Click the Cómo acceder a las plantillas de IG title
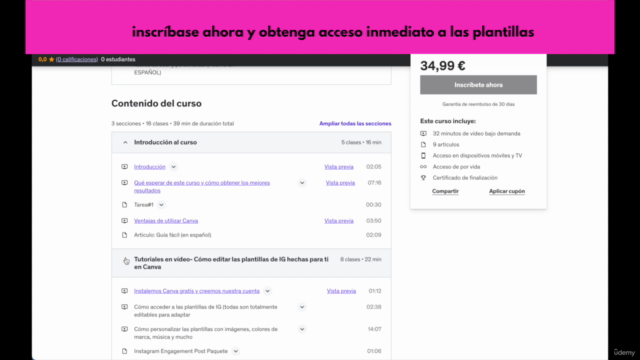 [206, 311]
